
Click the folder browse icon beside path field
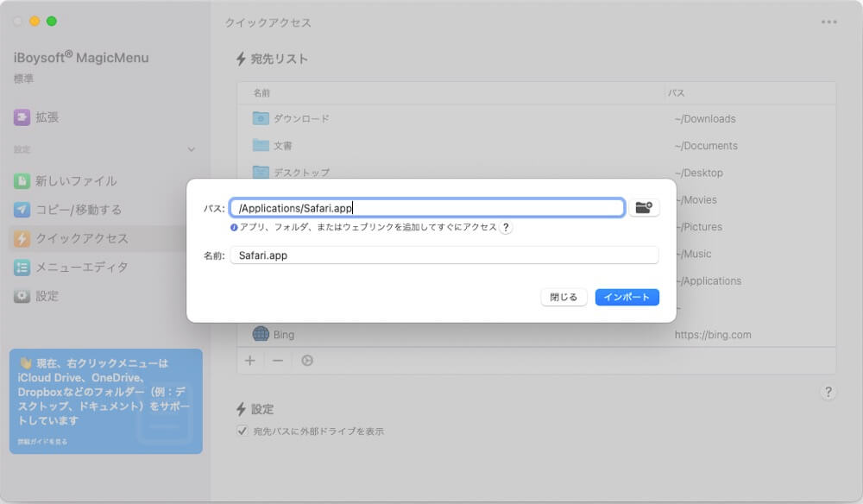coord(644,208)
